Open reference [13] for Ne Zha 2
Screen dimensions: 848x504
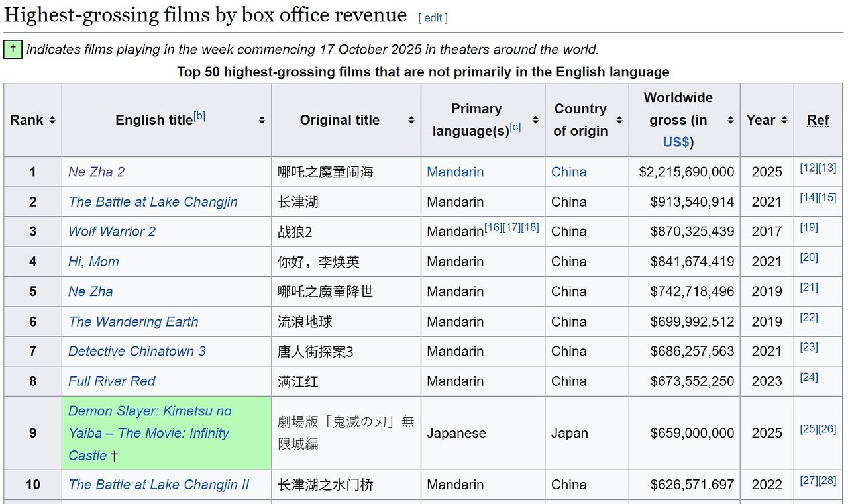pos(827,168)
